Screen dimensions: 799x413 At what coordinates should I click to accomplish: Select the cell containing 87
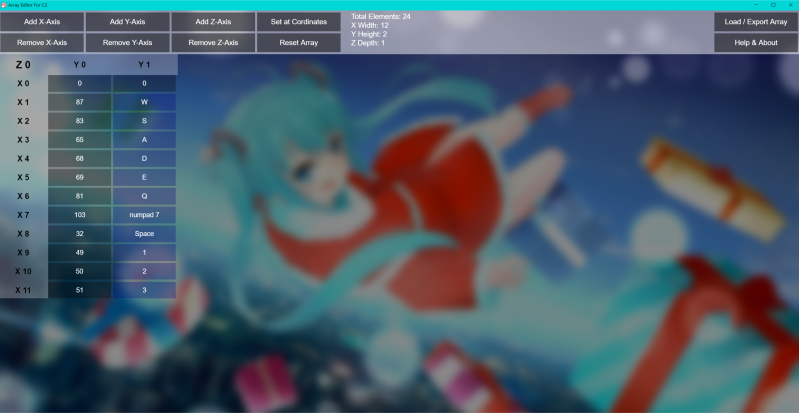tap(79, 102)
